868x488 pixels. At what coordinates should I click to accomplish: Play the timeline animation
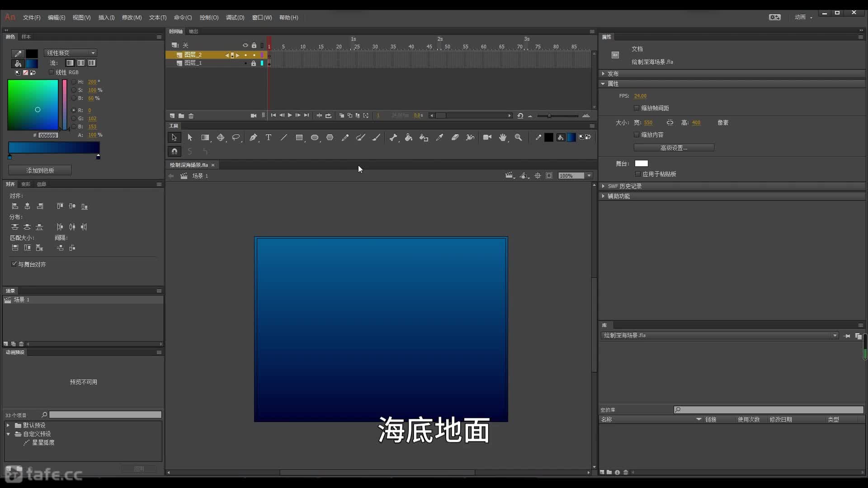tap(290, 115)
